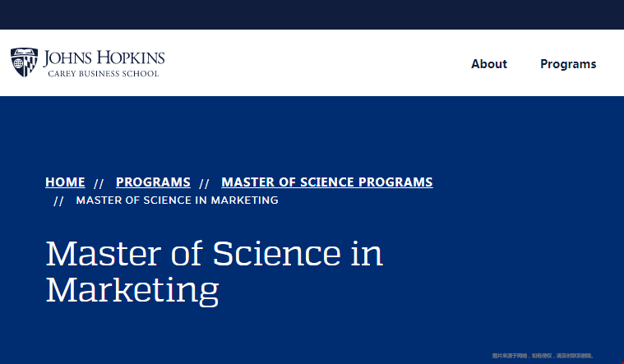
Task: Click the word "Marketing" in the large heading
Action: point(132,290)
